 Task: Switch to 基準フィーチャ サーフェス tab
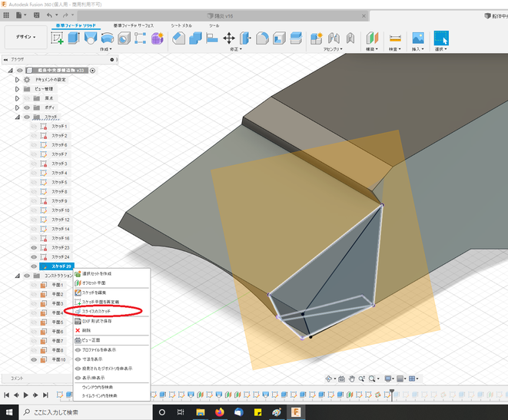[134, 25]
